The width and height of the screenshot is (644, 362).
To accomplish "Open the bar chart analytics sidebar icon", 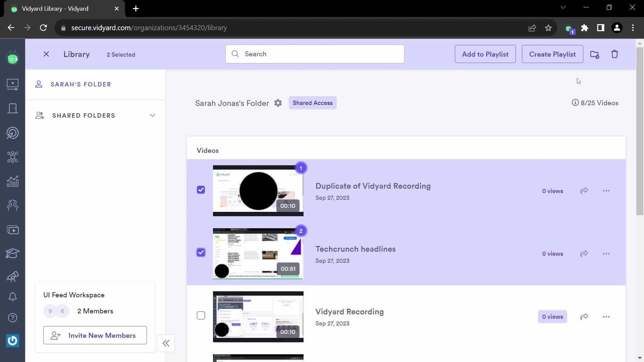I will [x=13, y=181].
